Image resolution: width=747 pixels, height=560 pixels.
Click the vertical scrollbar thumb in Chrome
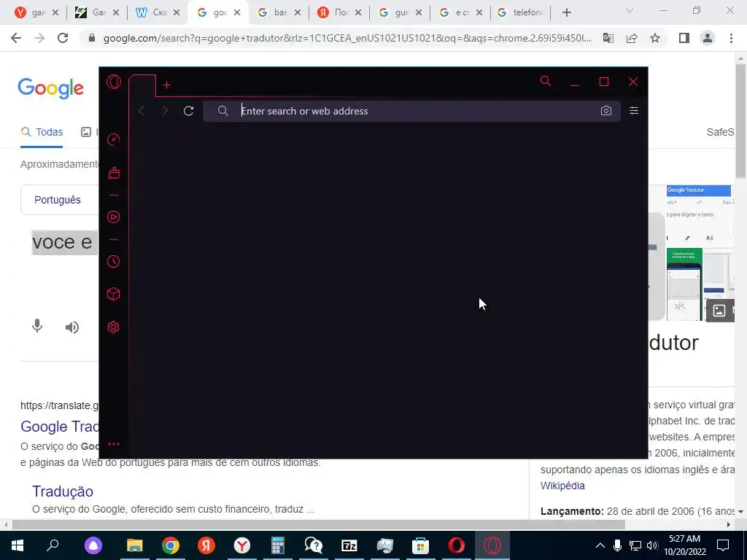741,122
